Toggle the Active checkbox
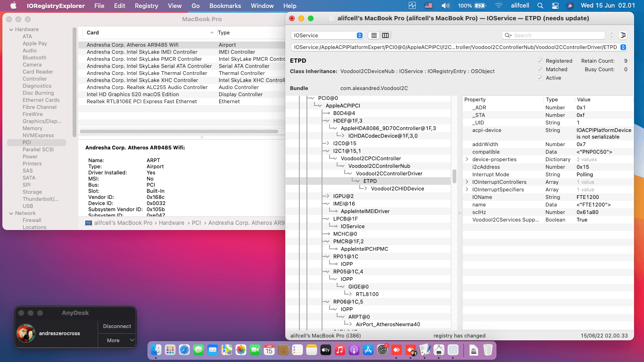 [x=540, y=77]
